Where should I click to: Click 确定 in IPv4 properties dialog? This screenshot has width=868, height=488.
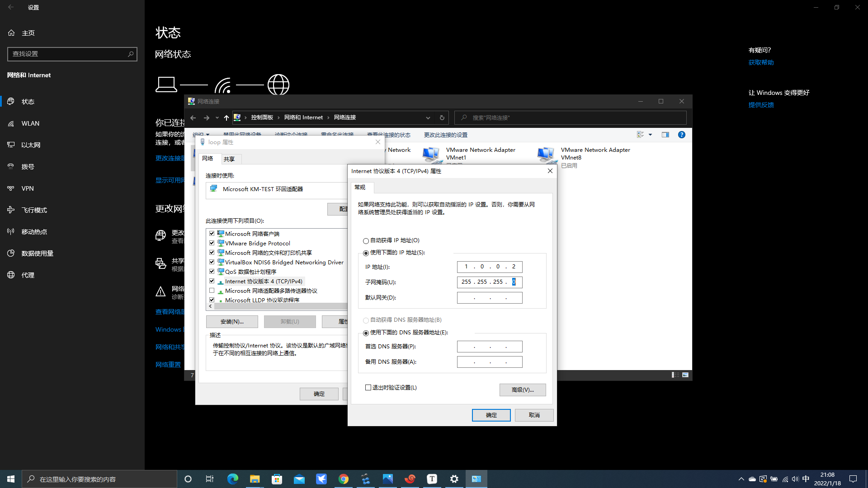point(491,415)
